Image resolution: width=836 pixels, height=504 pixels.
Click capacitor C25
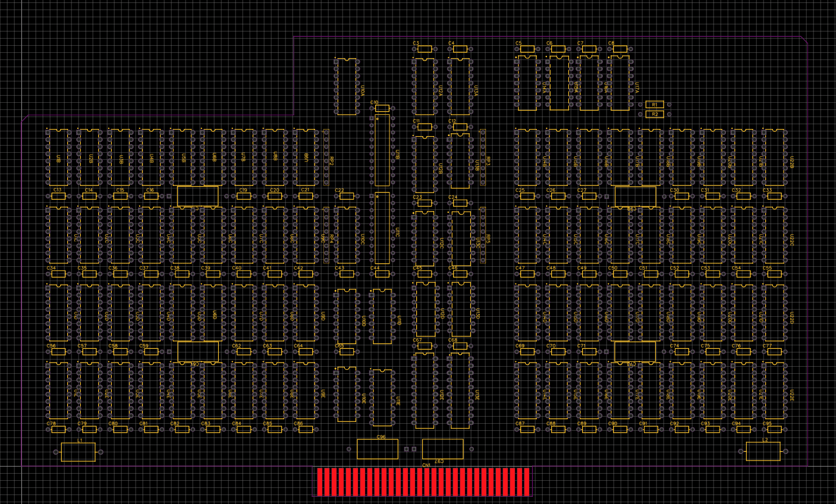tap(527, 196)
